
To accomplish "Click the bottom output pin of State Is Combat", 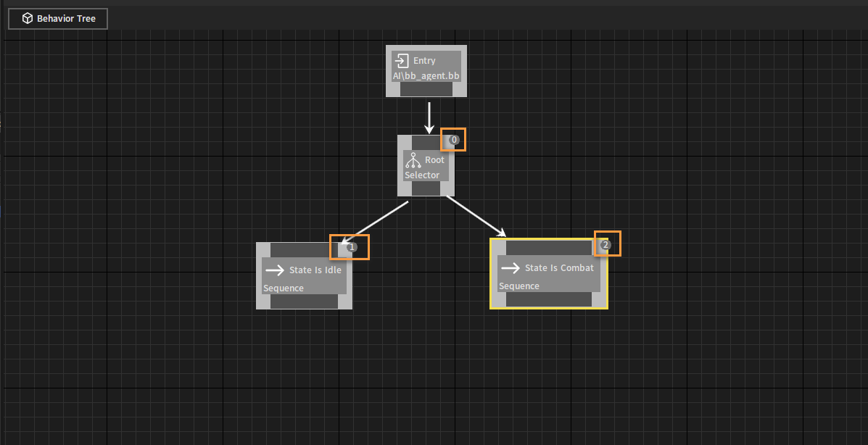I will [x=549, y=299].
